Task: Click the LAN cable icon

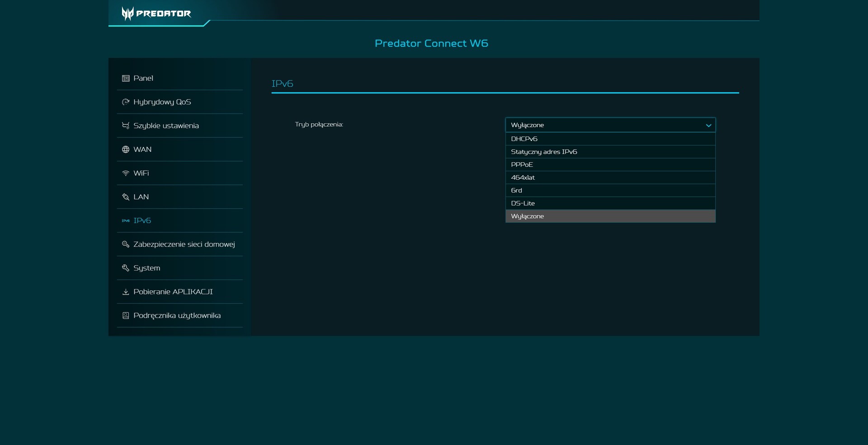Action: [x=126, y=197]
